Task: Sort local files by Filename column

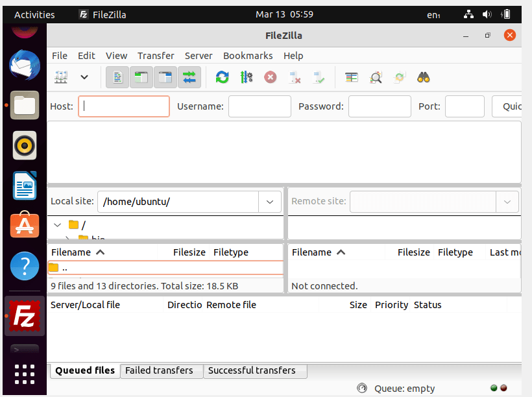Action: [103, 252]
